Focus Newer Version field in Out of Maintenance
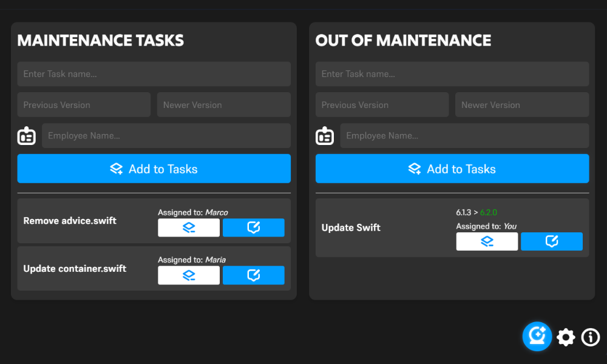 [x=521, y=105]
